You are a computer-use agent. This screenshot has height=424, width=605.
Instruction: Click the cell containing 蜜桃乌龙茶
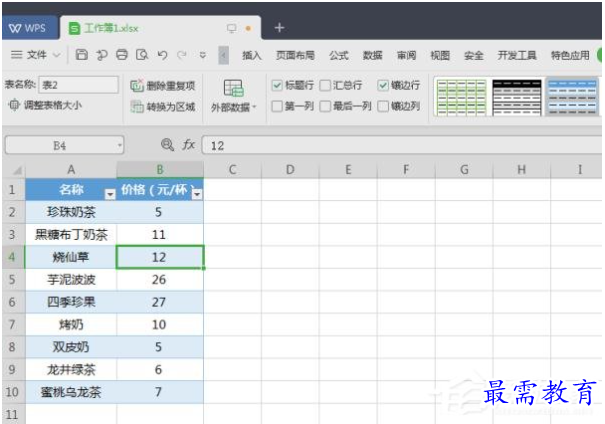pyautogui.click(x=71, y=392)
